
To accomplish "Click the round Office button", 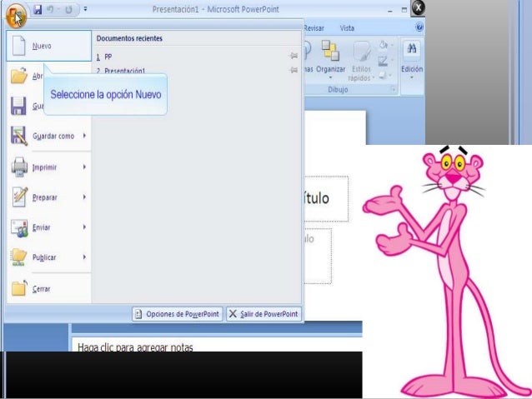I will click(x=16, y=16).
